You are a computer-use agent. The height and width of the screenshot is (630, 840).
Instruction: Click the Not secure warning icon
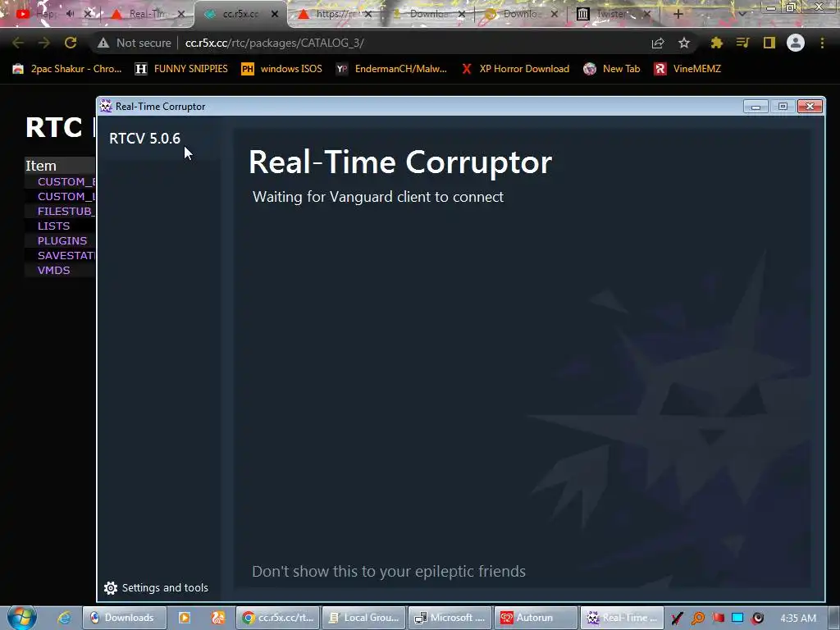point(103,43)
